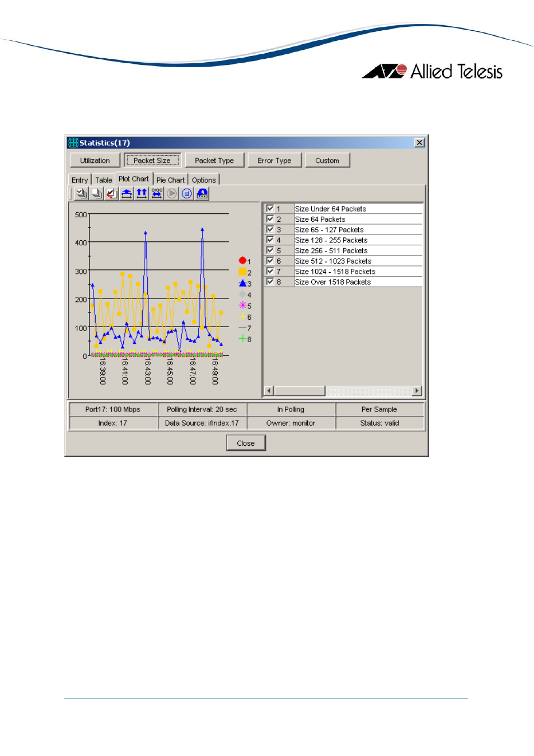This screenshot has width=534, height=756.
Task: Click the blue arch vertical-scale toolbar icon
Action: coord(127,194)
